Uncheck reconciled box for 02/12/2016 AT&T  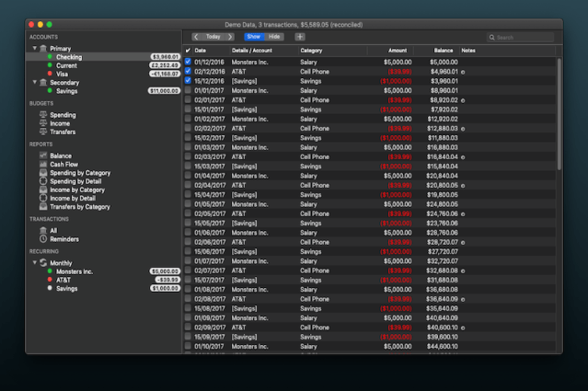188,71
